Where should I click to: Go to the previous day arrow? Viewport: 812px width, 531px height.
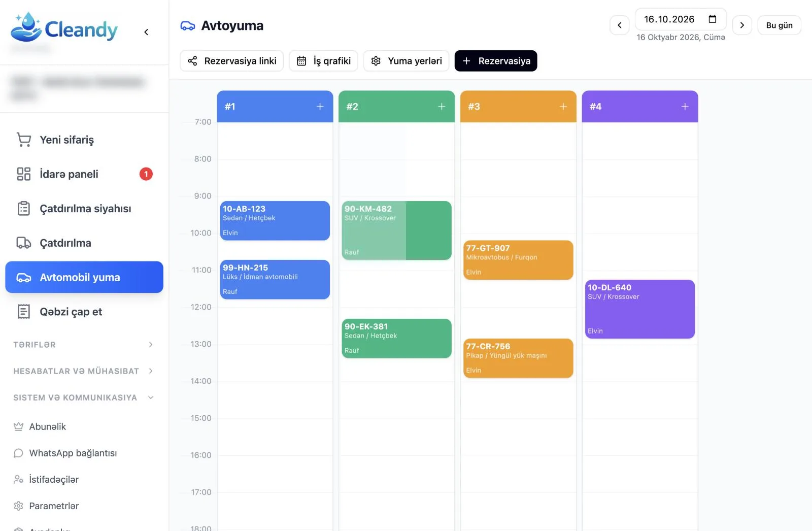[x=620, y=25]
